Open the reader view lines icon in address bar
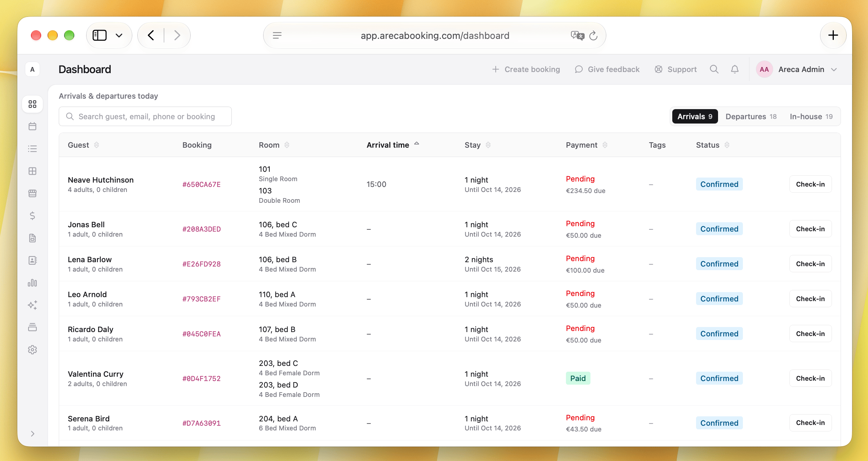The image size is (868, 461). [277, 36]
